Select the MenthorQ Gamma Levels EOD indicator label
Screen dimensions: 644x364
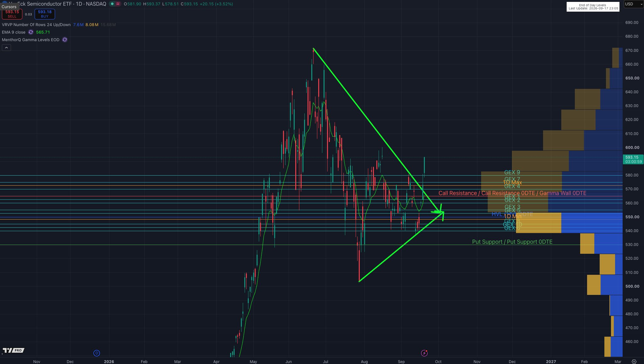click(x=31, y=40)
